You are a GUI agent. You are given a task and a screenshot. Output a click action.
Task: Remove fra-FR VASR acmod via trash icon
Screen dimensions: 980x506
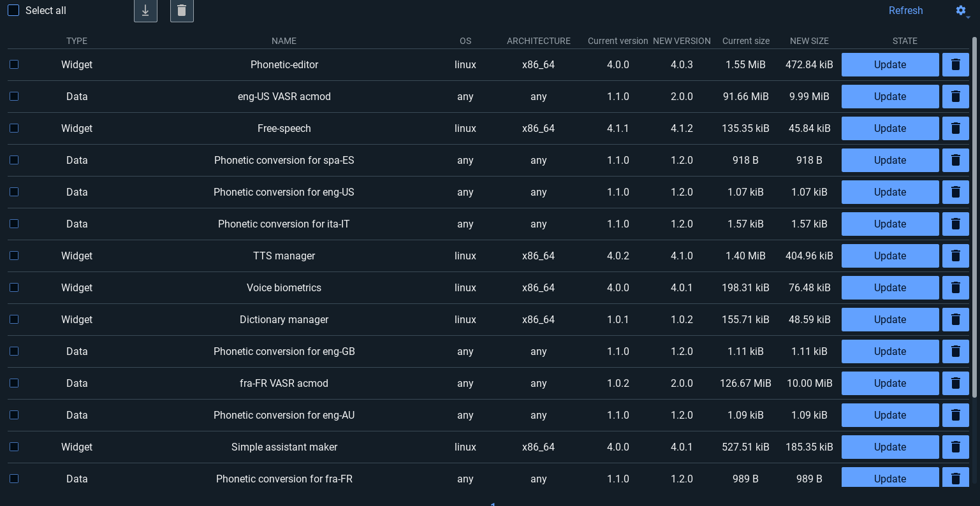[x=955, y=384]
